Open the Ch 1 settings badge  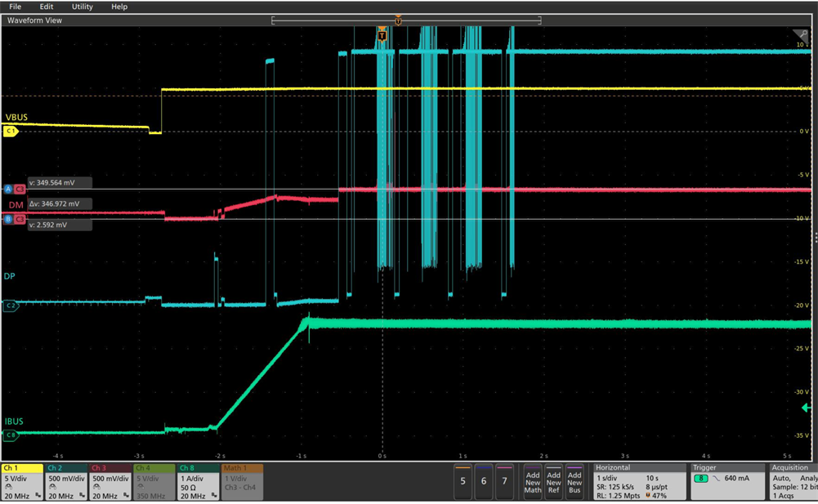point(22,481)
